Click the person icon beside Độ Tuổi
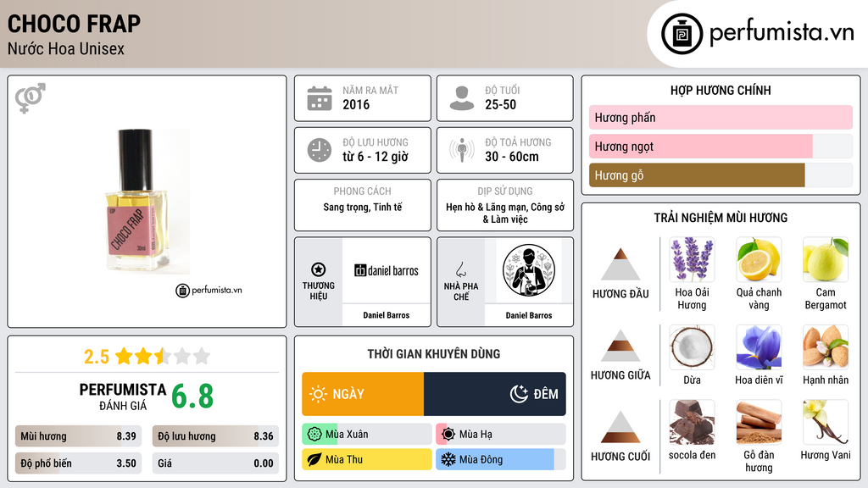The width and height of the screenshot is (868, 488). tap(462, 98)
